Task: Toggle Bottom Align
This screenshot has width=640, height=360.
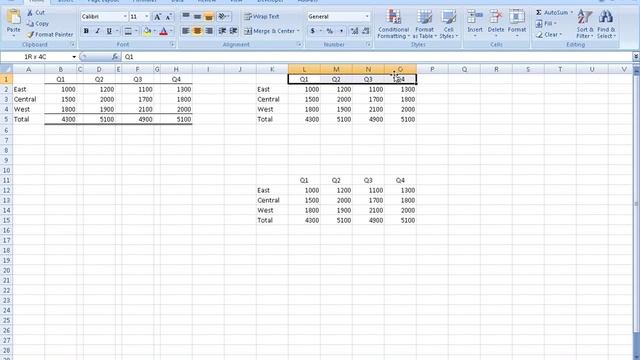Action: [209, 17]
